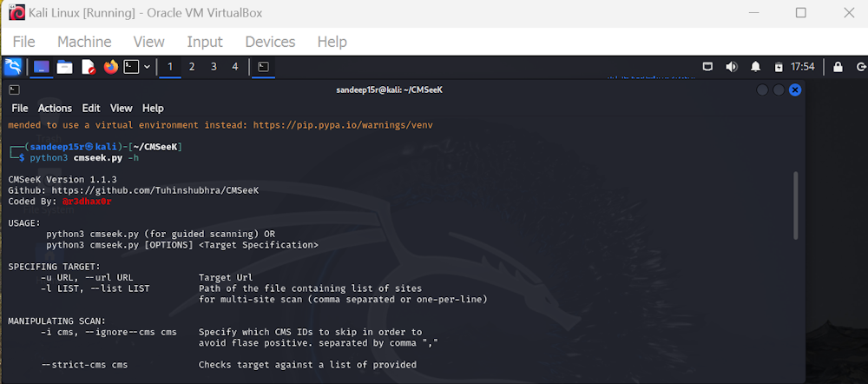The height and width of the screenshot is (384, 868).
Task: Close the terminal with blue X button
Action: click(x=795, y=89)
